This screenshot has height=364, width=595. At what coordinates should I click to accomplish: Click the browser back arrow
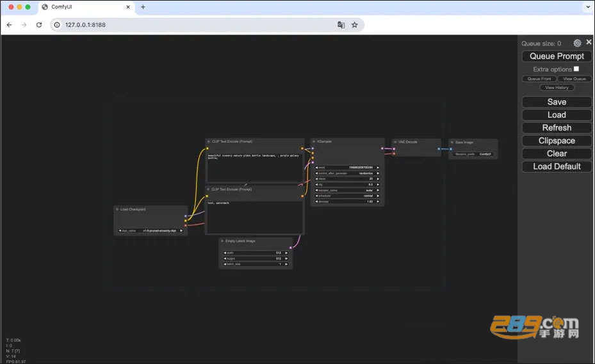9,25
